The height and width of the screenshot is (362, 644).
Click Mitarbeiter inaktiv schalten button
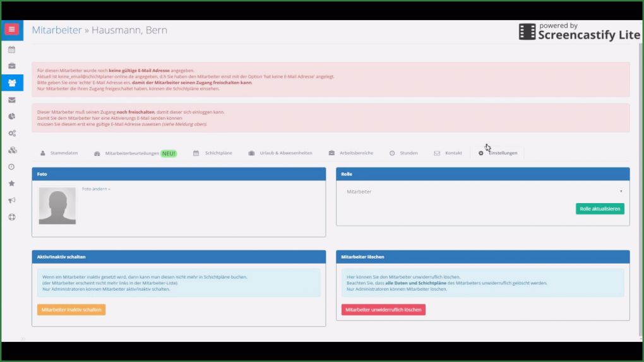(71, 310)
